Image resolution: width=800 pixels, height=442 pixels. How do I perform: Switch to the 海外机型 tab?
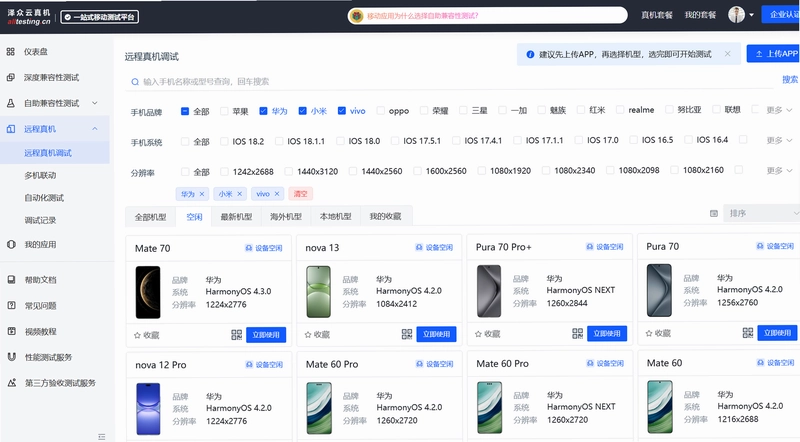286,216
